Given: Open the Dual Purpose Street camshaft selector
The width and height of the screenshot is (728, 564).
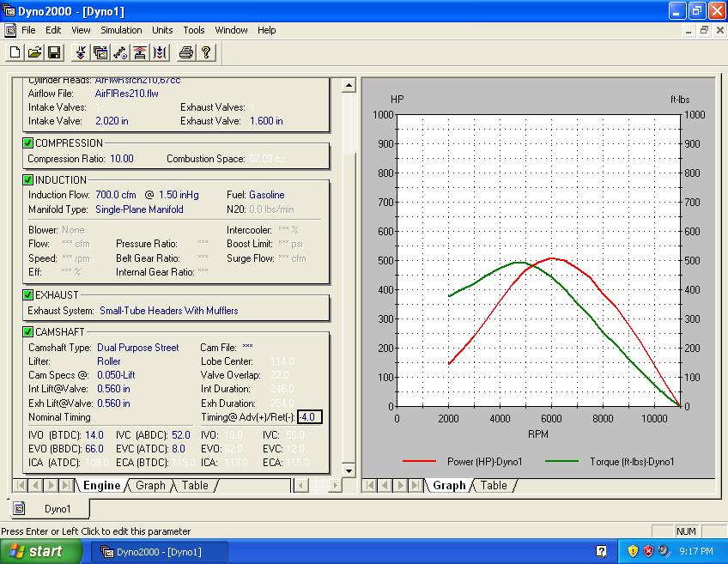Looking at the screenshot, I should click(x=137, y=348).
